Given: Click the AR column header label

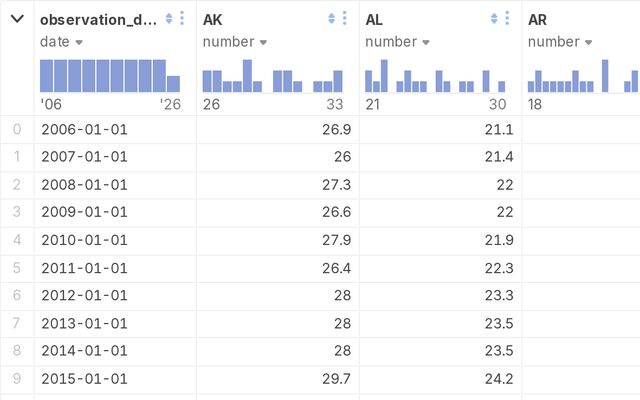Looking at the screenshot, I should pyautogui.click(x=539, y=19).
